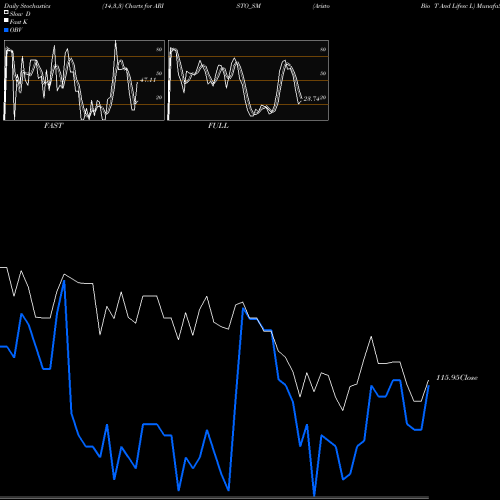The image size is (500, 500).
Task: Click the 20 level label in FAST chart
Action: (159, 97)
